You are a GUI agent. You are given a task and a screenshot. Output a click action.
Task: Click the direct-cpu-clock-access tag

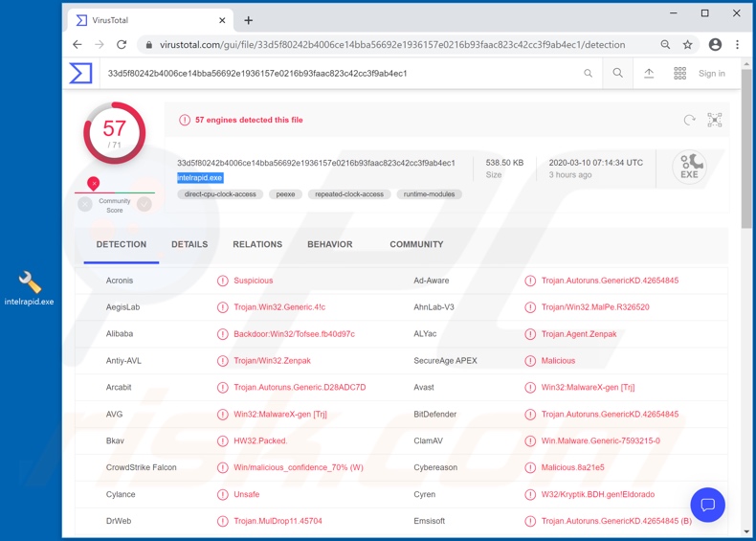(220, 194)
